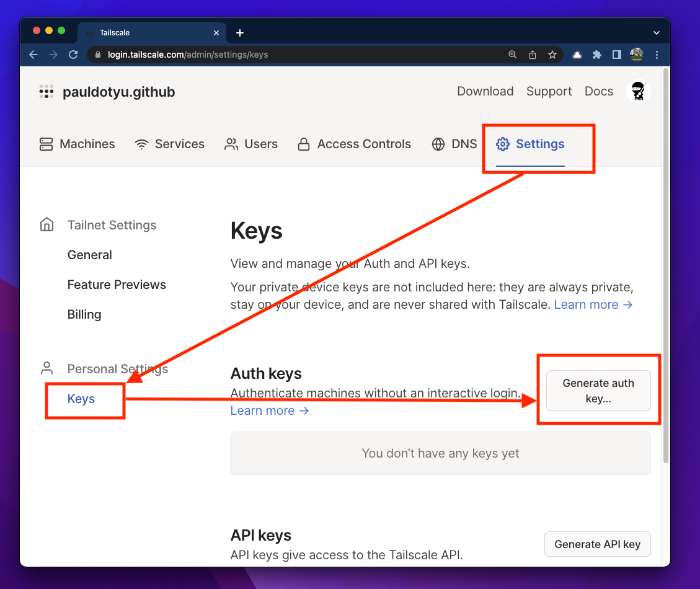Switch to the Access Controls tab
This screenshot has height=589, width=700.
tap(355, 144)
